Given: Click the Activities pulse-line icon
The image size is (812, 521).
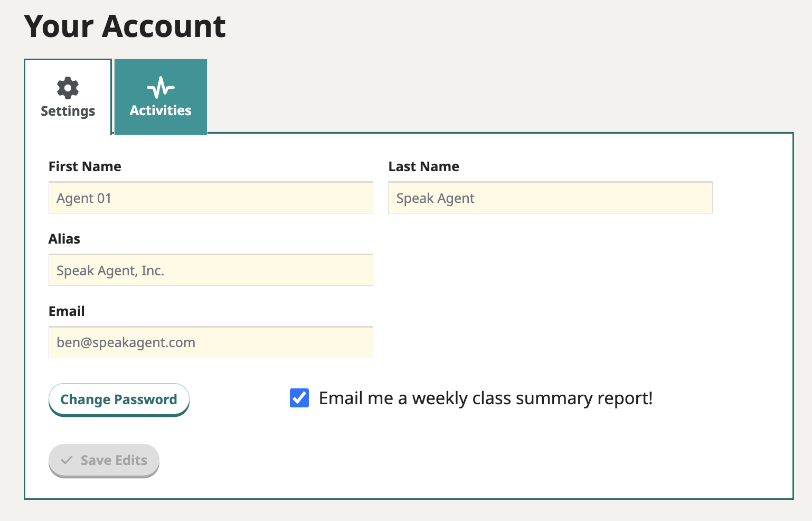Looking at the screenshot, I should click(x=160, y=88).
